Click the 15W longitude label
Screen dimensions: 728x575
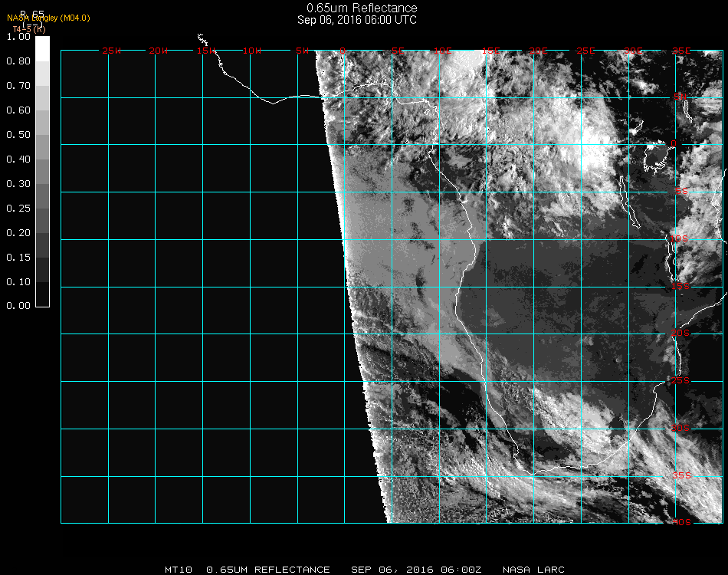pyautogui.click(x=205, y=51)
